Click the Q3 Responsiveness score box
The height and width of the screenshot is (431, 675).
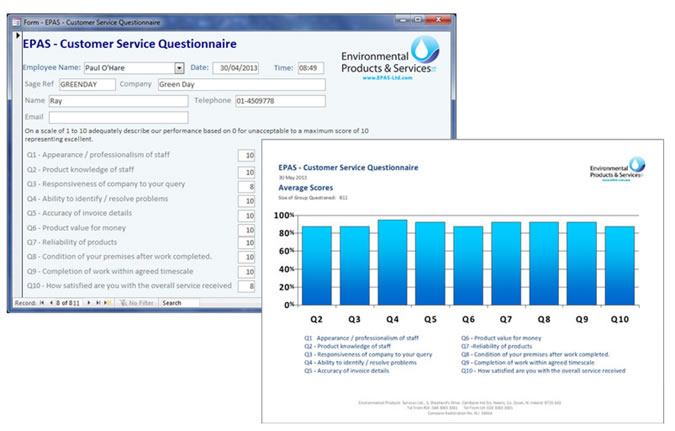(247, 186)
